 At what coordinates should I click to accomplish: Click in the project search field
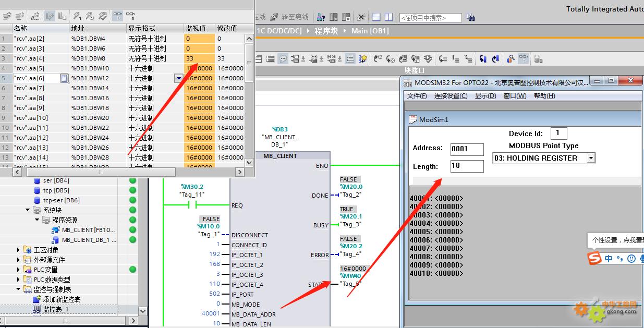point(430,18)
